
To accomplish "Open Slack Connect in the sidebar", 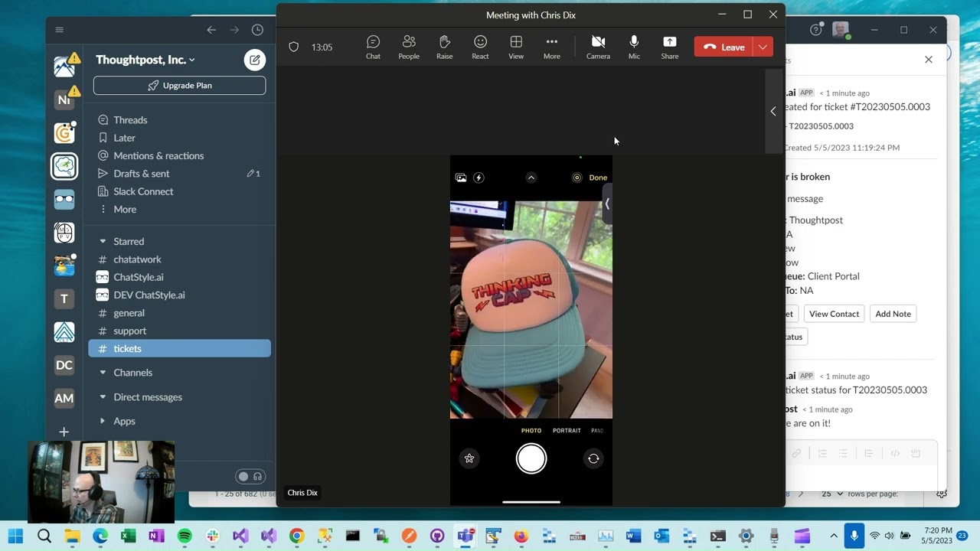I will (143, 191).
